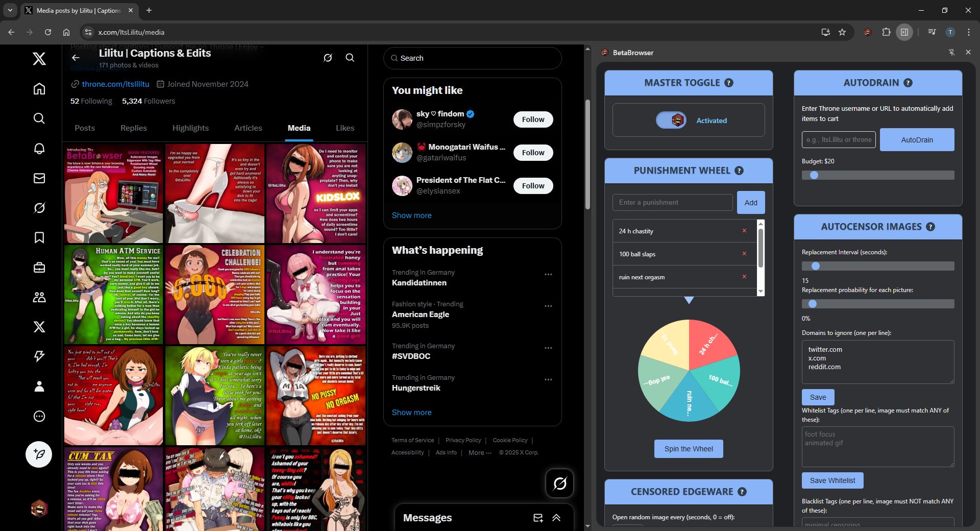The width and height of the screenshot is (980, 531).
Task: Follow sky findom
Action: pyautogui.click(x=533, y=119)
